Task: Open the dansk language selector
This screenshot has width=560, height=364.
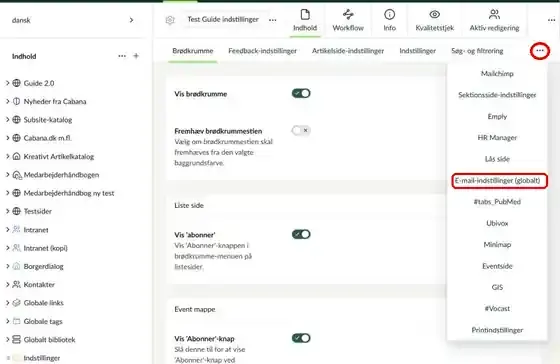Action: coord(73,20)
